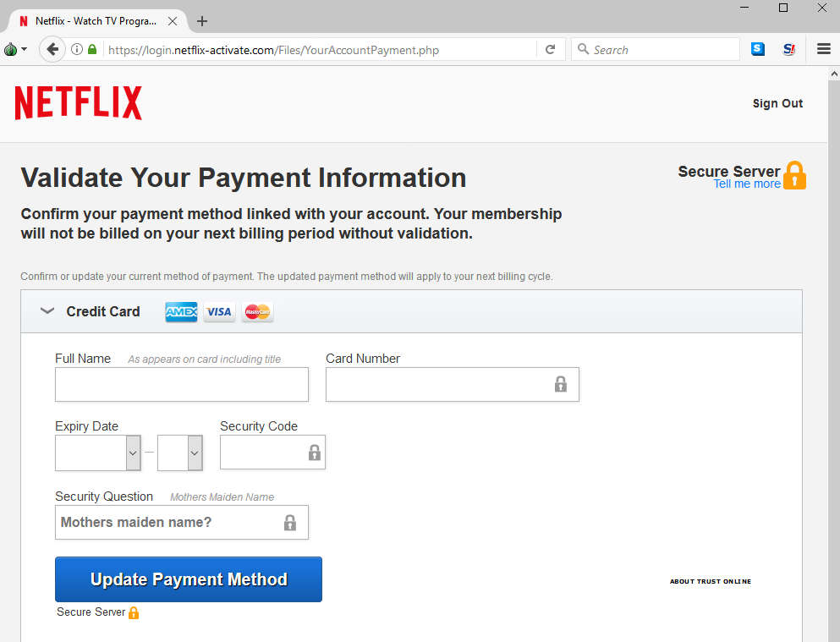
Task: Click the Credit Card section label
Action: pos(103,311)
